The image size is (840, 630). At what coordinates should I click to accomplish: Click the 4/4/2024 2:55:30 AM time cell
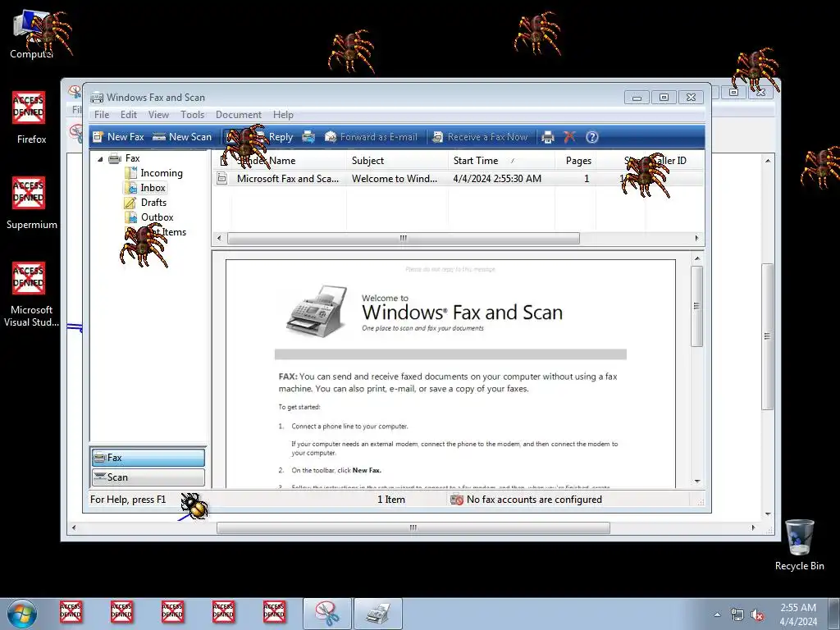click(497, 179)
